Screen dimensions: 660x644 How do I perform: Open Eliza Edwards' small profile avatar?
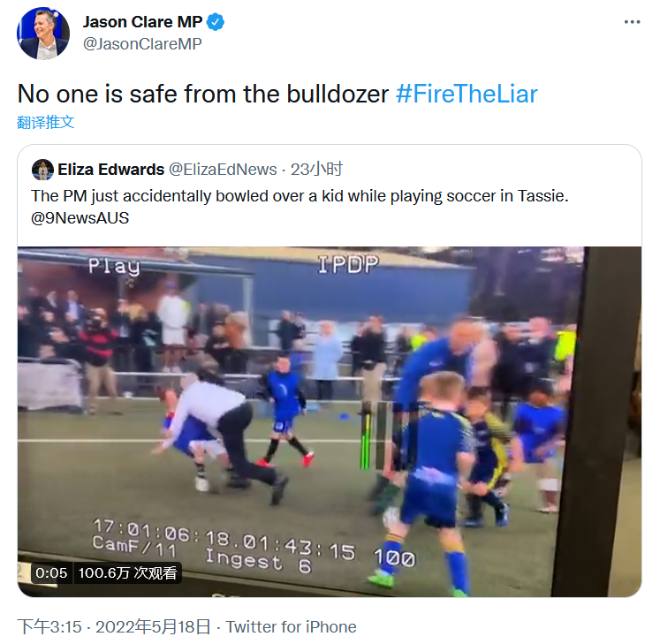coord(42,169)
